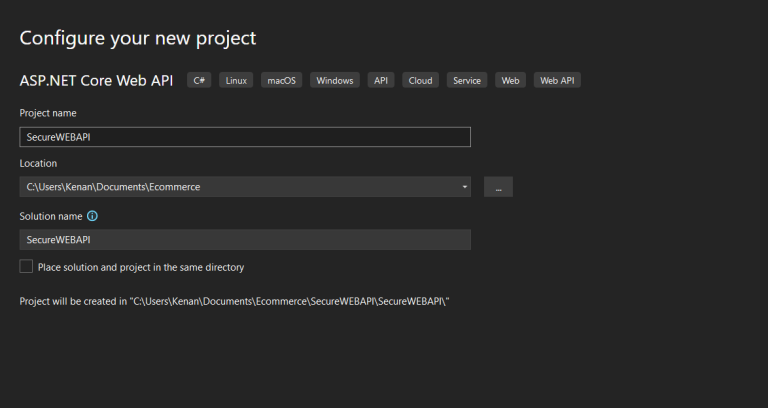Click into the Project name text field
The width and height of the screenshot is (768, 408).
point(244,137)
